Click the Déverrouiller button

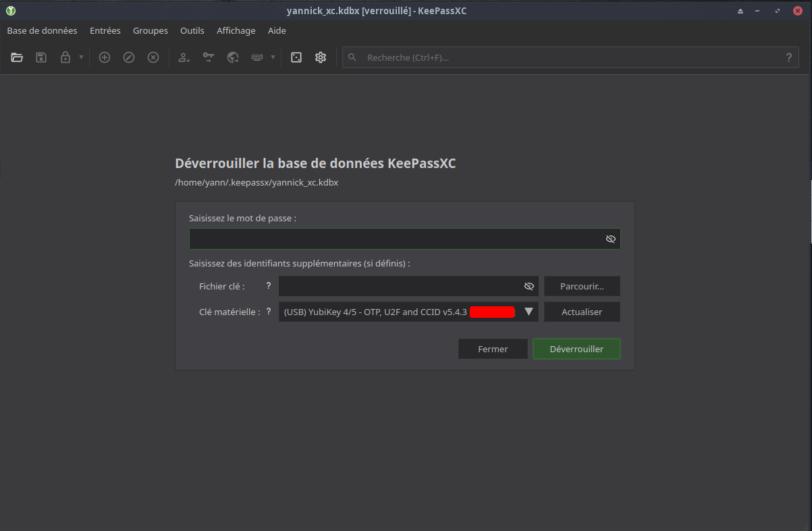coord(576,349)
